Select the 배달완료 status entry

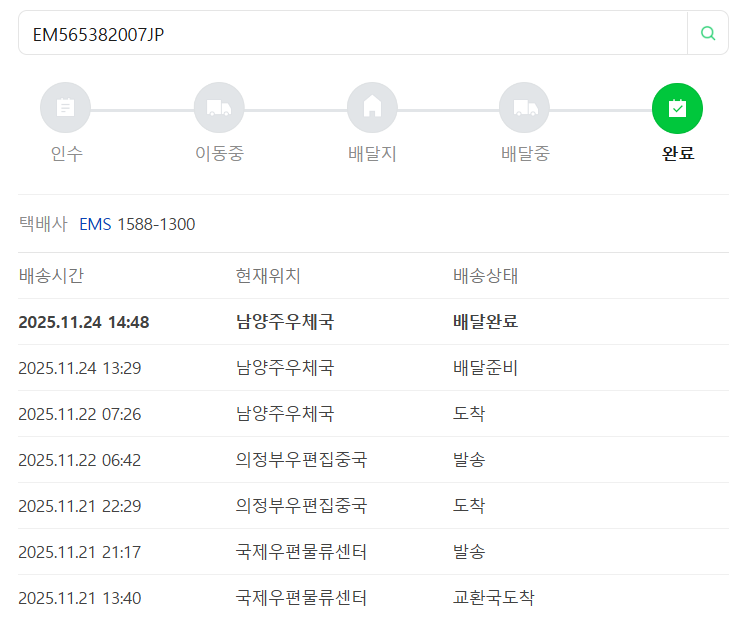[485, 322]
